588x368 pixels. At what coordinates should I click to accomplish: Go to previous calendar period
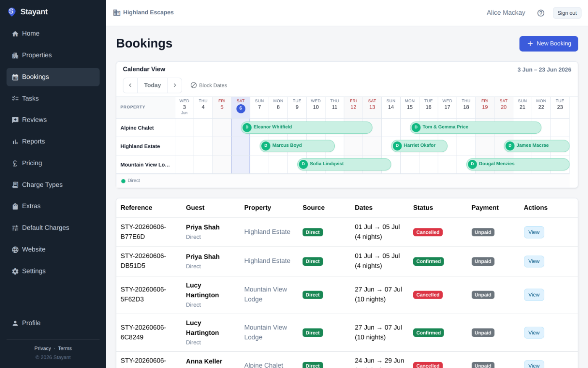130,85
